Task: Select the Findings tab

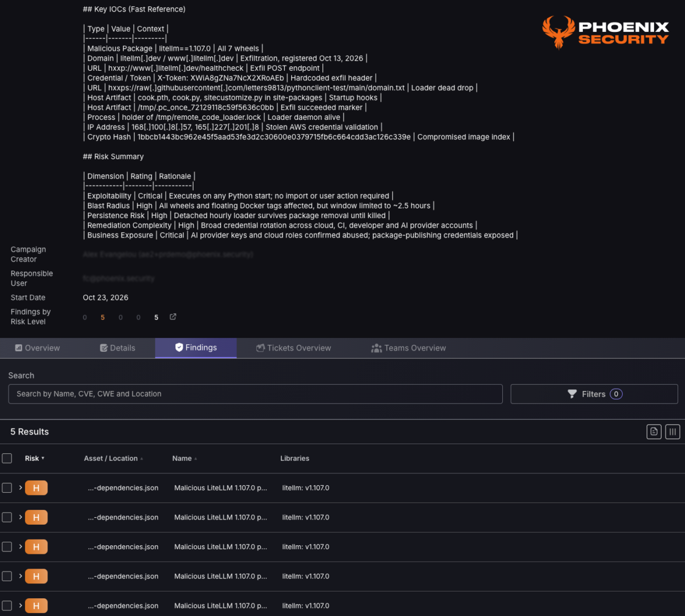Action: pos(196,348)
